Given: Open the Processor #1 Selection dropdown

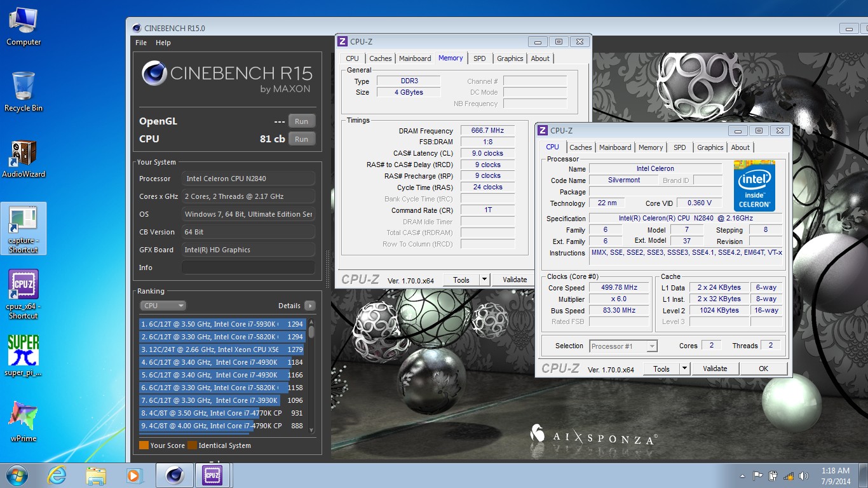Looking at the screenshot, I should pos(623,346).
